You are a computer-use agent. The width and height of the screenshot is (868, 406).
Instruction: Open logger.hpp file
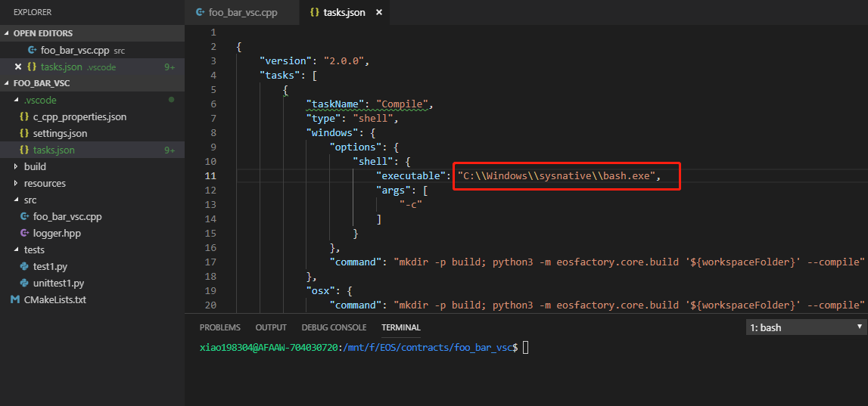57,233
